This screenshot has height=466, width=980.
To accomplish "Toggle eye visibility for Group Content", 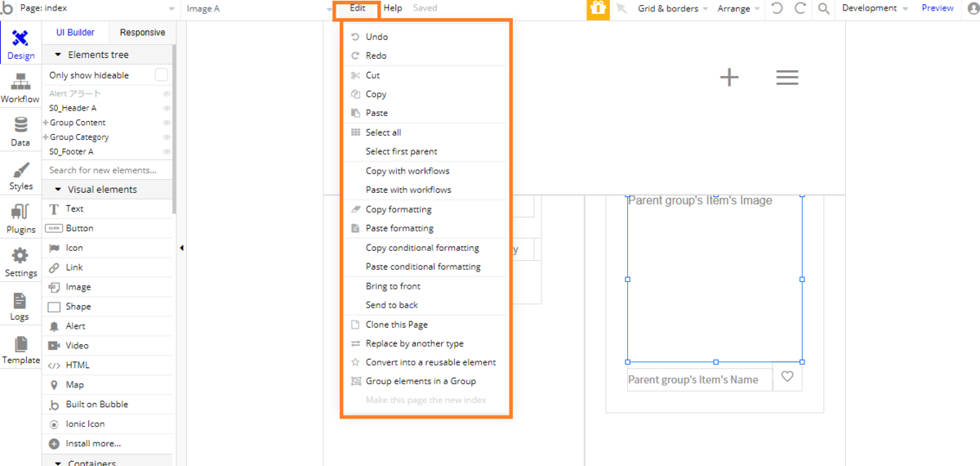I will (x=167, y=123).
